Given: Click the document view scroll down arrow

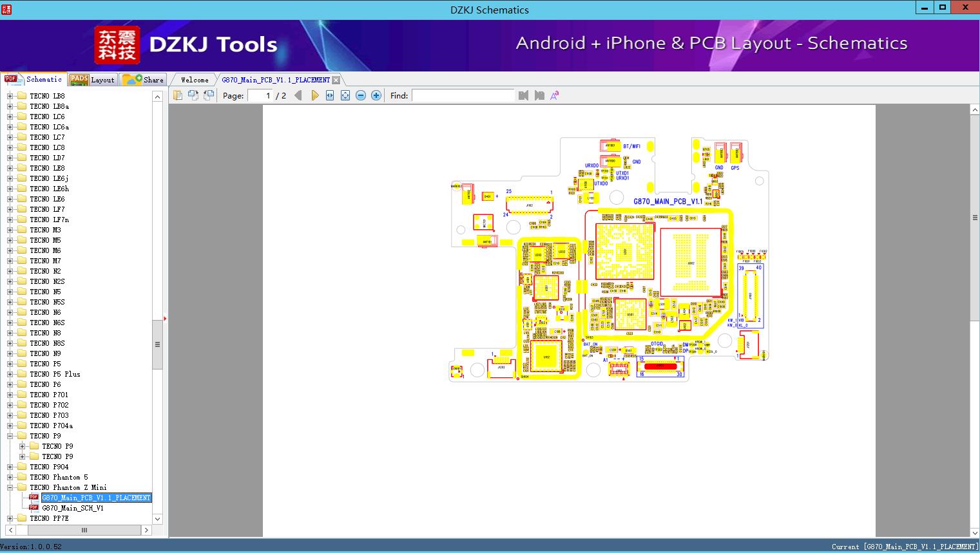Looking at the screenshot, I should [975, 532].
